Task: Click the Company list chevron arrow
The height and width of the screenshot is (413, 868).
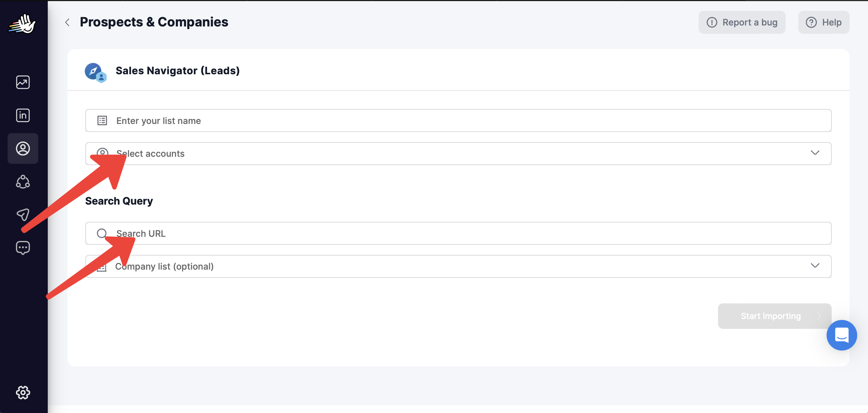Action: point(815,266)
